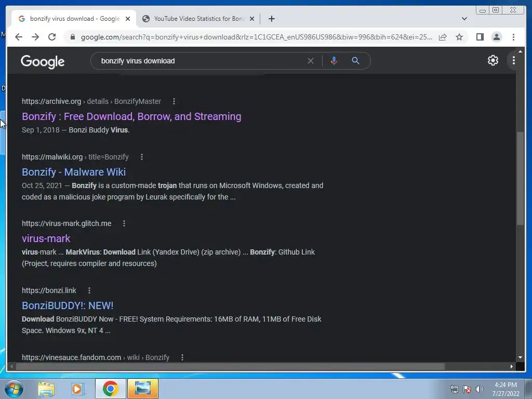532x399 pixels.
Task: Click the https://archive.org breadcrumb URL
Action: pyautogui.click(x=51, y=101)
